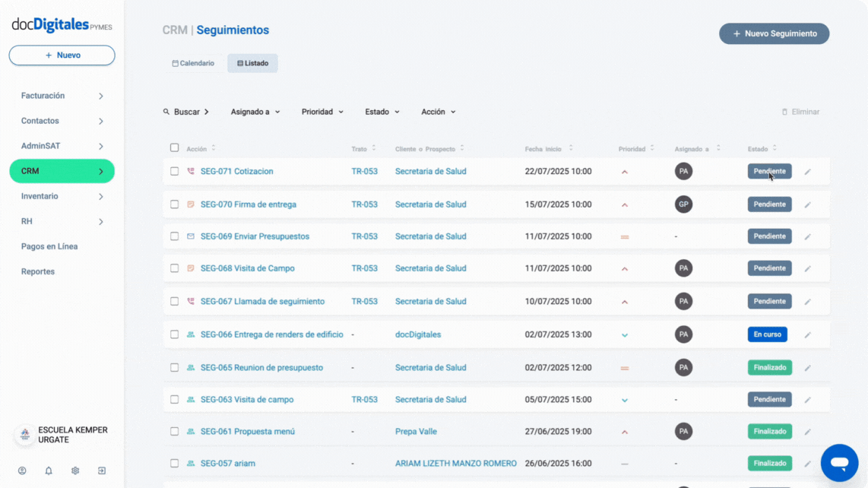Open the SEG-071 Cotizacion link
The image size is (868, 488).
tap(237, 171)
